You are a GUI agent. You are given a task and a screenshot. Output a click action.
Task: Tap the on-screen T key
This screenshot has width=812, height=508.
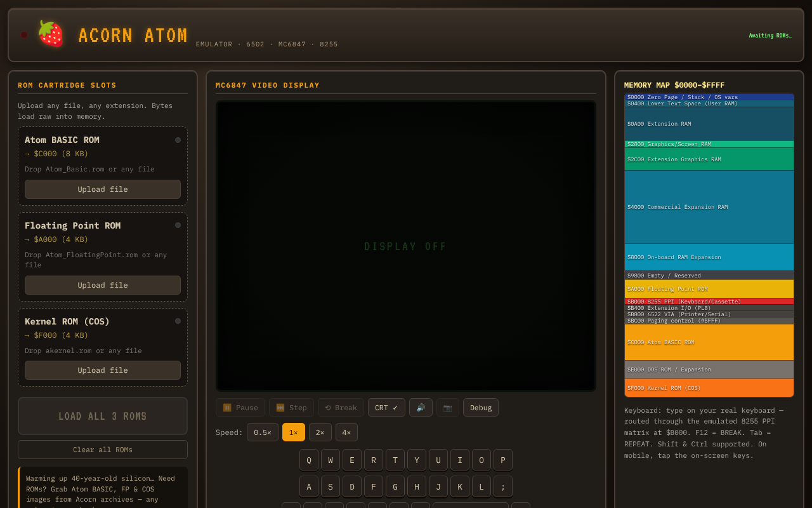[x=395, y=460]
